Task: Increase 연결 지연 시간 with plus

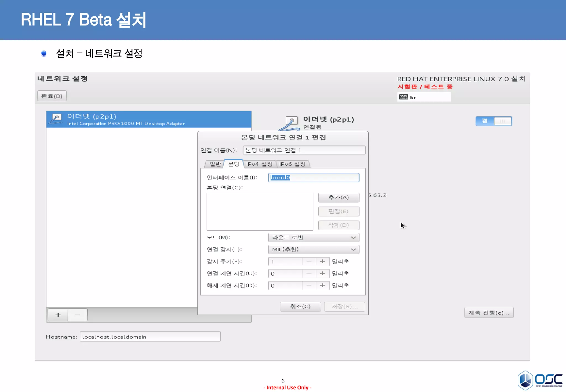Action: click(x=322, y=273)
